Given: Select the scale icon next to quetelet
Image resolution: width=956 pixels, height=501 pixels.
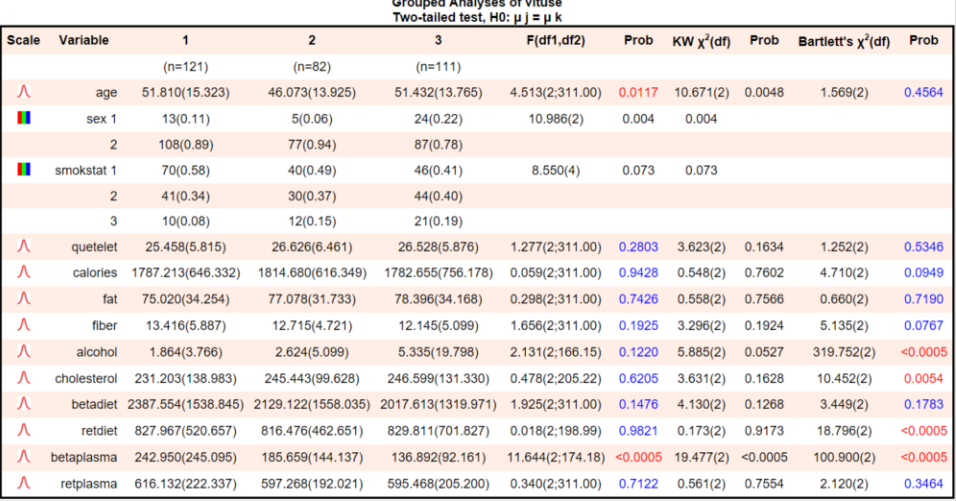Looking at the screenshot, I should coord(24,246).
